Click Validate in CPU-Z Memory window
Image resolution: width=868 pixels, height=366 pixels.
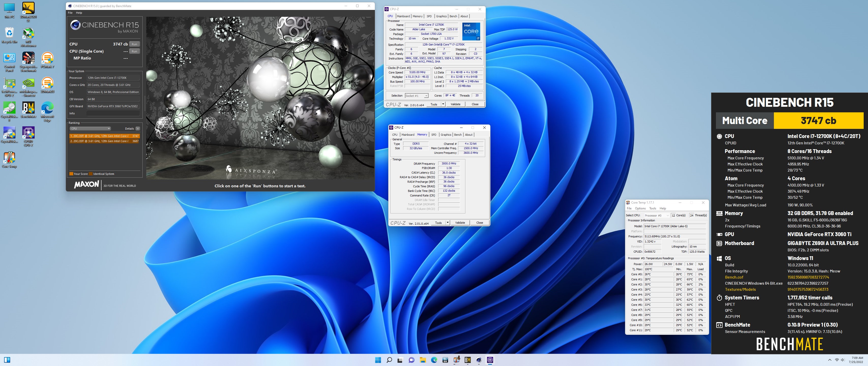(x=460, y=223)
